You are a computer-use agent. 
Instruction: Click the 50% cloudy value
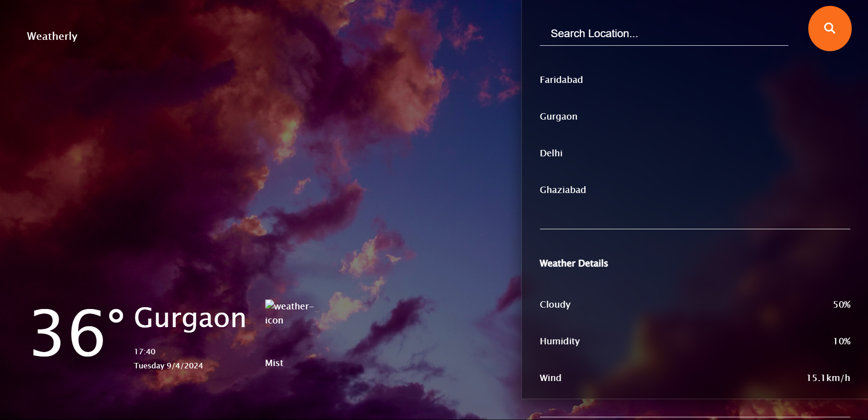tap(841, 304)
